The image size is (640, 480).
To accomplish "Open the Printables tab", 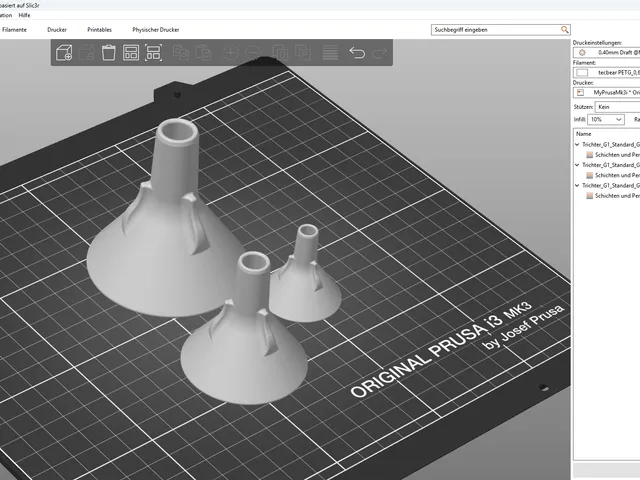I will (99, 30).
